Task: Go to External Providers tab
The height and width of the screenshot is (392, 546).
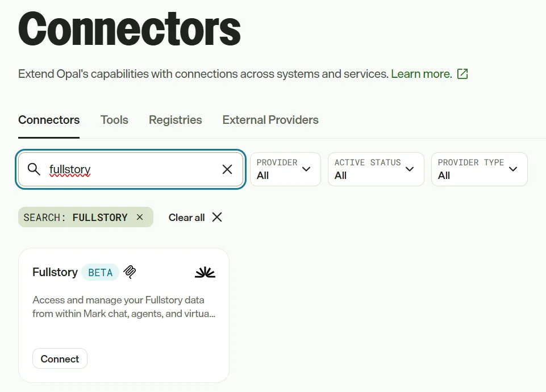Action: click(x=270, y=120)
